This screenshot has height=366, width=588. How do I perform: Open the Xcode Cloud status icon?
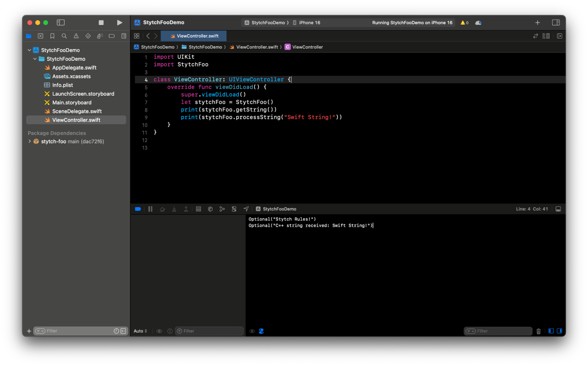(x=478, y=23)
